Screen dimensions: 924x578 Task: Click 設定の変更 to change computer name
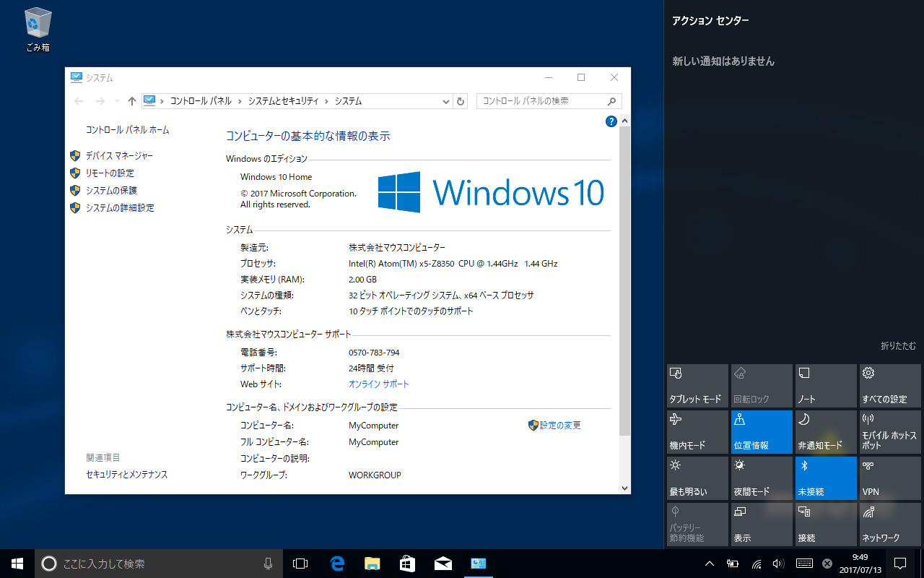560,425
